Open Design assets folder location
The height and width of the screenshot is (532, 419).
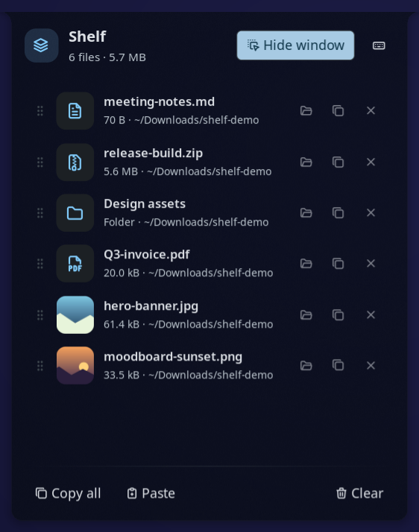tap(306, 213)
